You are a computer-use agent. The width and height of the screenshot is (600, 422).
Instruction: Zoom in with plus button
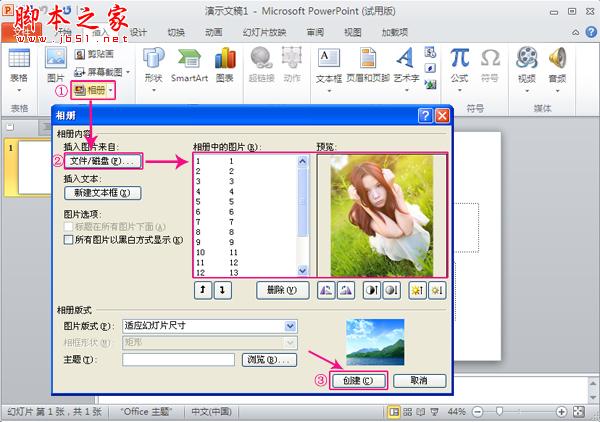(561, 412)
